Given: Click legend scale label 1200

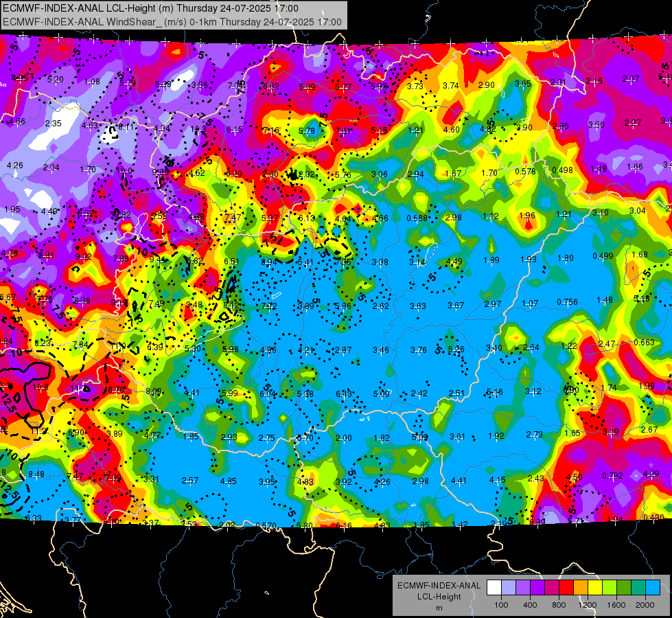Looking at the screenshot, I should tap(588, 605).
